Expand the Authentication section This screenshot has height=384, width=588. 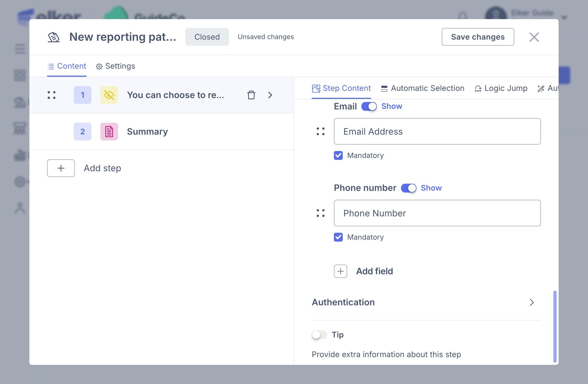coord(531,302)
